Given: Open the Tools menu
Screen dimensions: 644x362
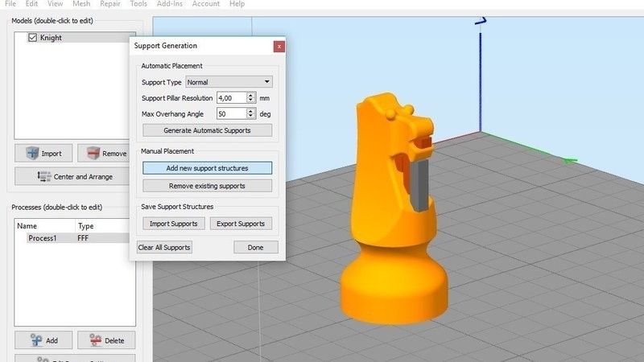Looking at the screenshot, I should click(140, 4).
